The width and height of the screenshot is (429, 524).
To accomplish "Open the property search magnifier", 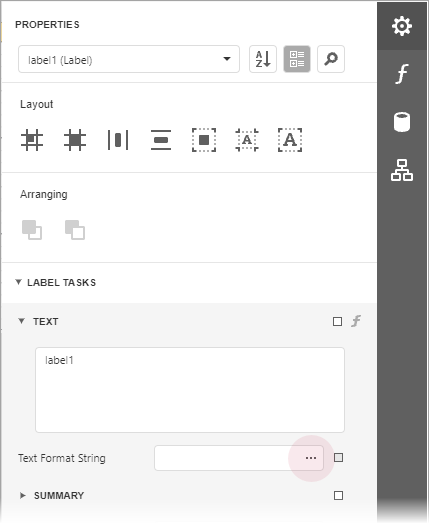I will pos(331,59).
